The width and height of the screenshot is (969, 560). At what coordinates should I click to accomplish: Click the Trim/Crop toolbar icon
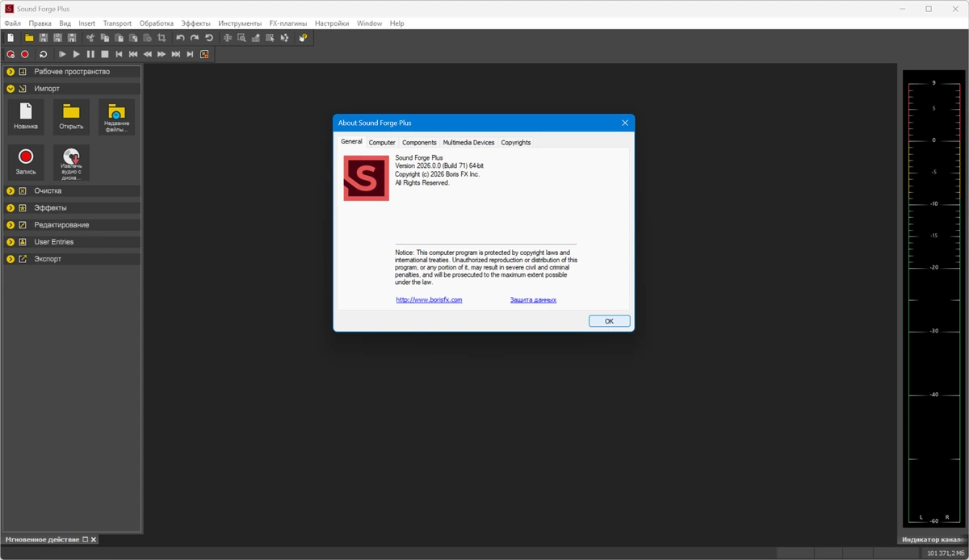coord(161,38)
